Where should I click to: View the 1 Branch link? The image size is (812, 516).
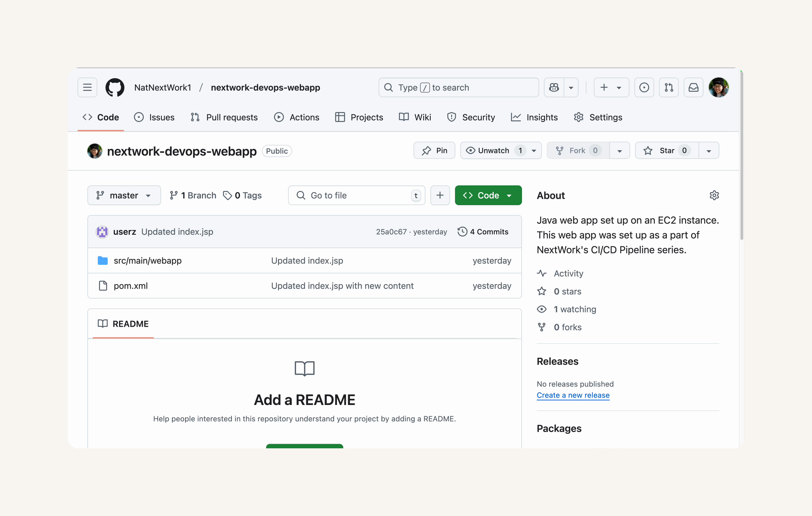(193, 195)
